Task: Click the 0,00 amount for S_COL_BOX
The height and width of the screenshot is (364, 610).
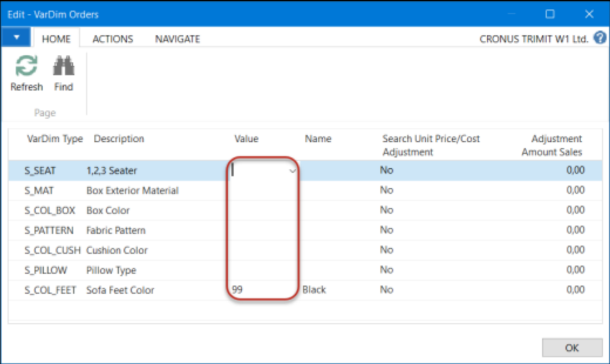Action: tap(576, 210)
